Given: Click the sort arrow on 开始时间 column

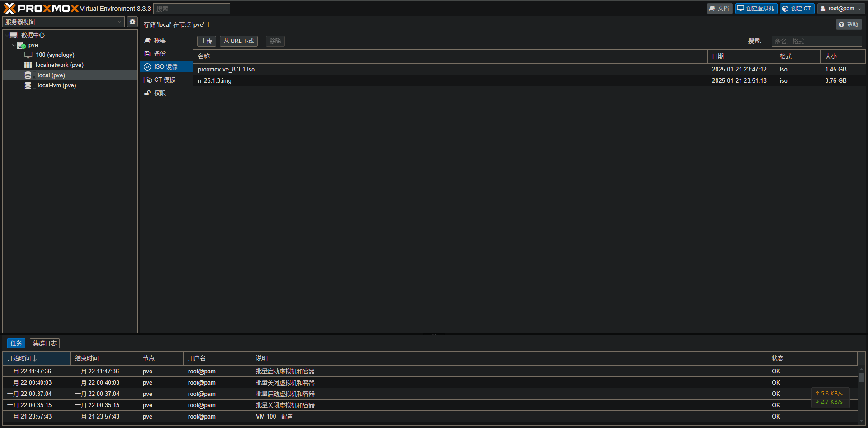Looking at the screenshot, I should [35, 358].
